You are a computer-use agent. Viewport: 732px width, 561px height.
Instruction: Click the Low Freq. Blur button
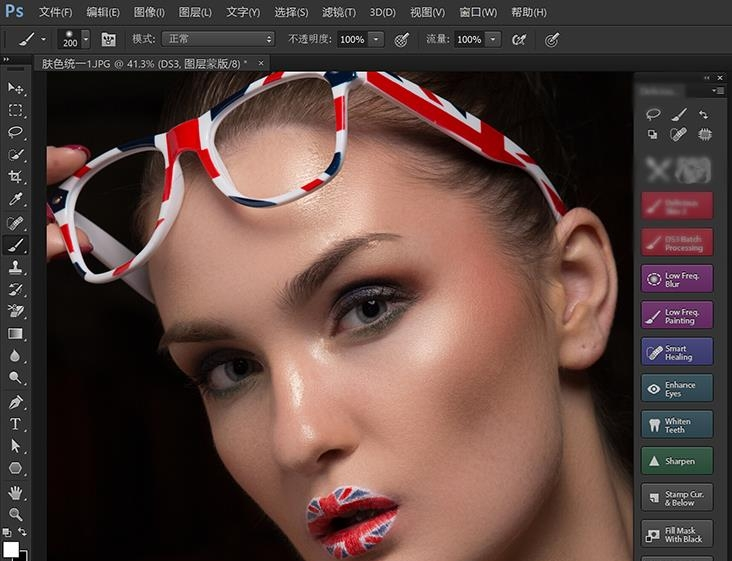click(x=677, y=279)
